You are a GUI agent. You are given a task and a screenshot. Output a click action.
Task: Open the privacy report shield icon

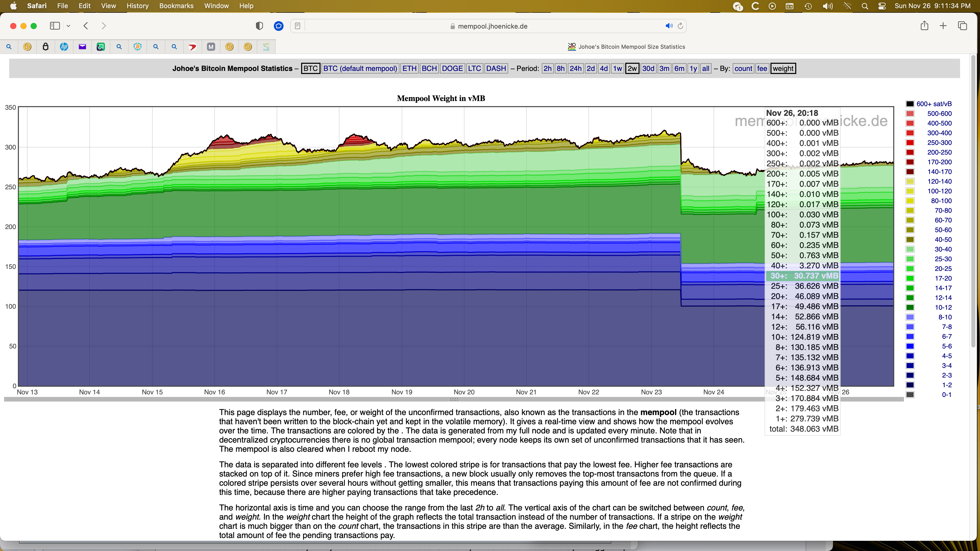(260, 26)
